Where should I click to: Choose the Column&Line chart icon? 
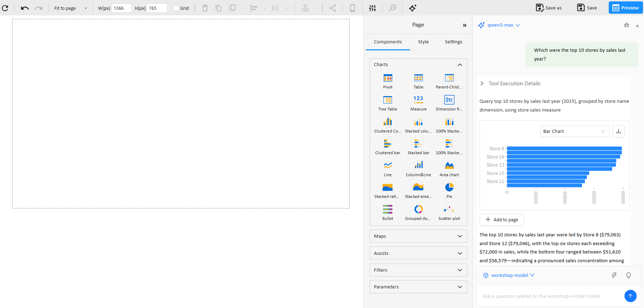[x=418, y=169]
